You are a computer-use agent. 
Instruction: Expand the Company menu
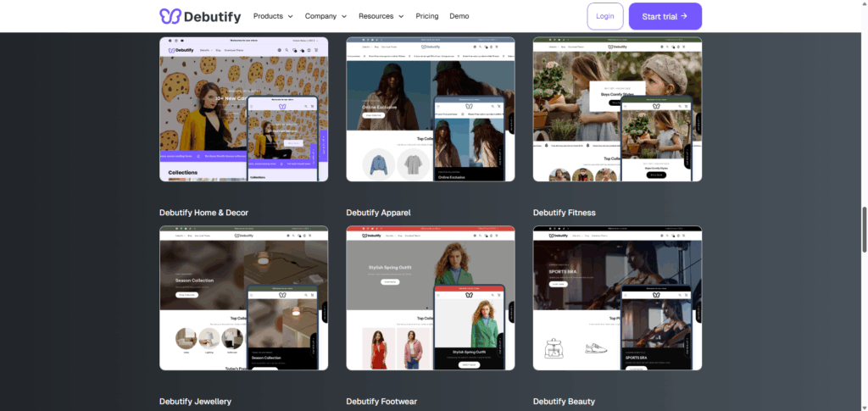[x=325, y=16]
